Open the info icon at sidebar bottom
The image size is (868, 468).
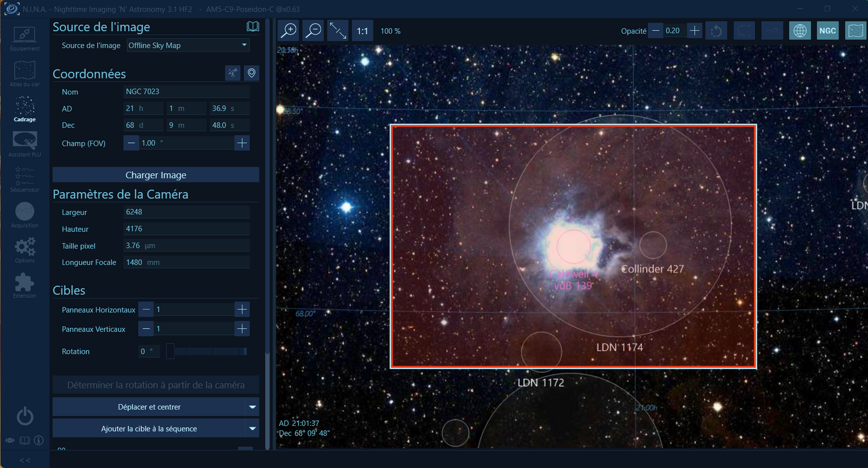[39, 441]
